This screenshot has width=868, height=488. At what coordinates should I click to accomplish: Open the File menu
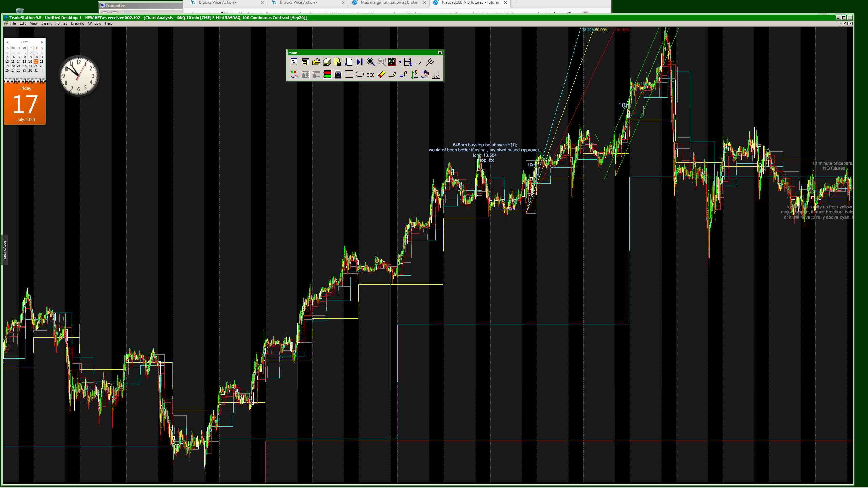(13, 23)
